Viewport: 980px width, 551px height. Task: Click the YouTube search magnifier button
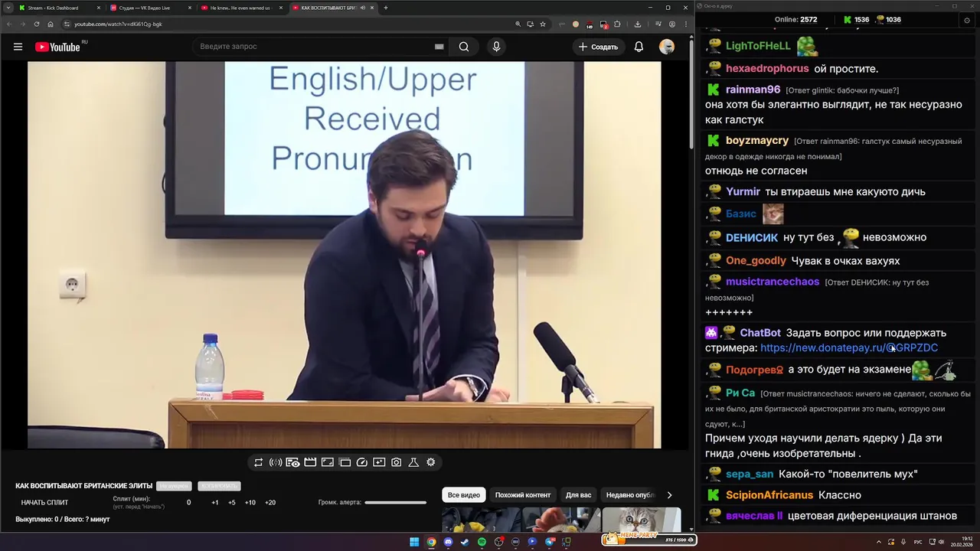tap(464, 47)
